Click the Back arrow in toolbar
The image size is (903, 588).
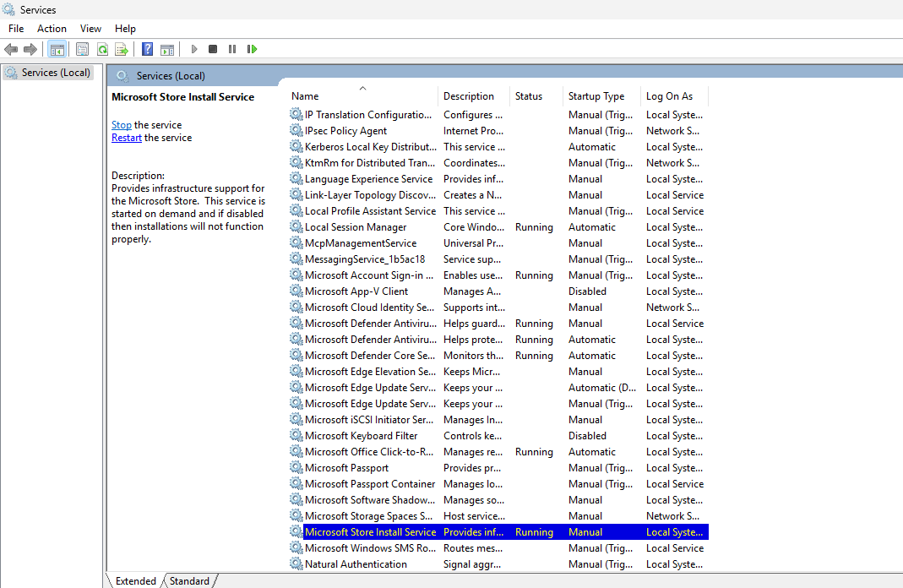11,49
